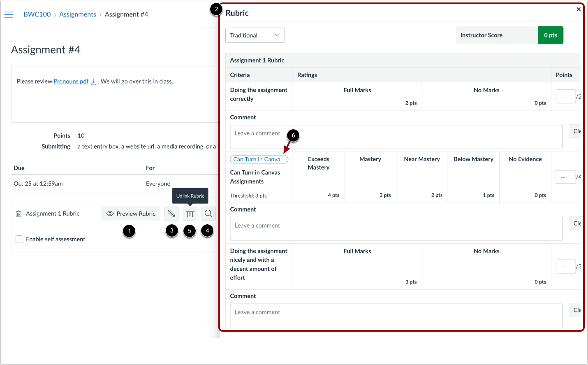Click Clear button beside second comment
The width and height of the screenshot is (588, 365).
click(x=575, y=223)
